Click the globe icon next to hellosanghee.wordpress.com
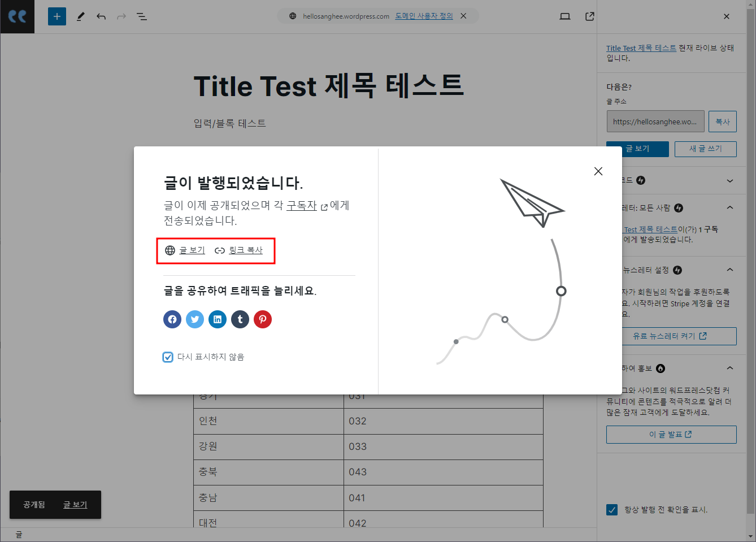This screenshot has height=542, width=756. (x=293, y=16)
